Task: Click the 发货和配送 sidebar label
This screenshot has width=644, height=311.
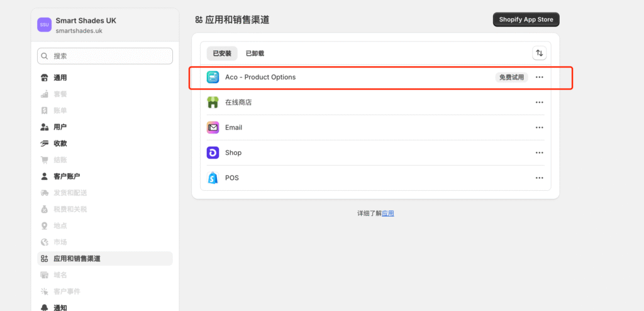Action: click(x=70, y=193)
